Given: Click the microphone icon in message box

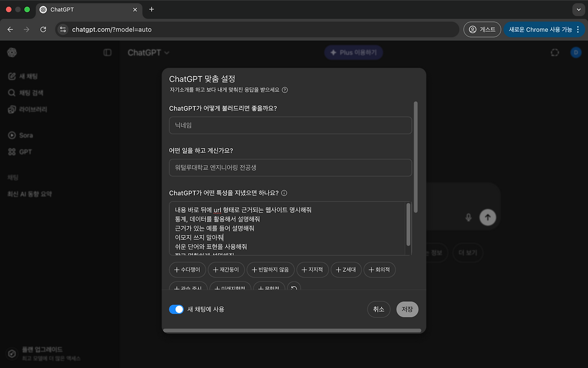Looking at the screenshot, I should pyautogui.click(x=469, y=217).
